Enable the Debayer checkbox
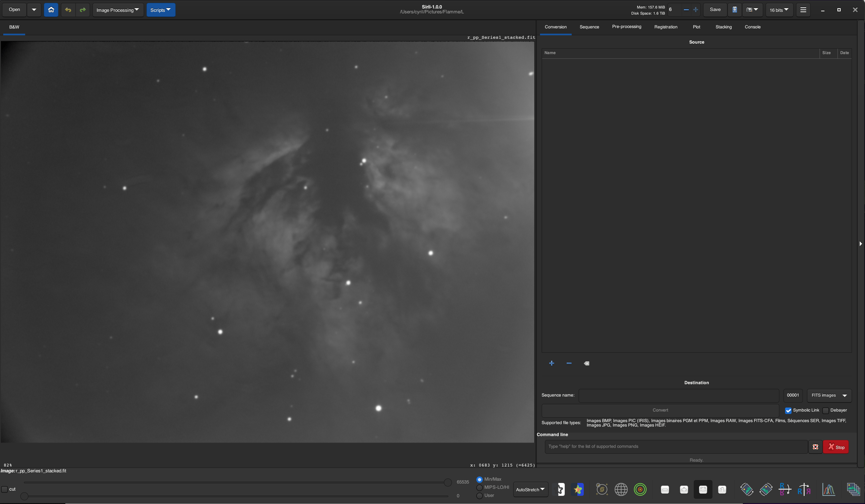Image resolution: width=865 pixels, height=504 pixels. point(825,410)
